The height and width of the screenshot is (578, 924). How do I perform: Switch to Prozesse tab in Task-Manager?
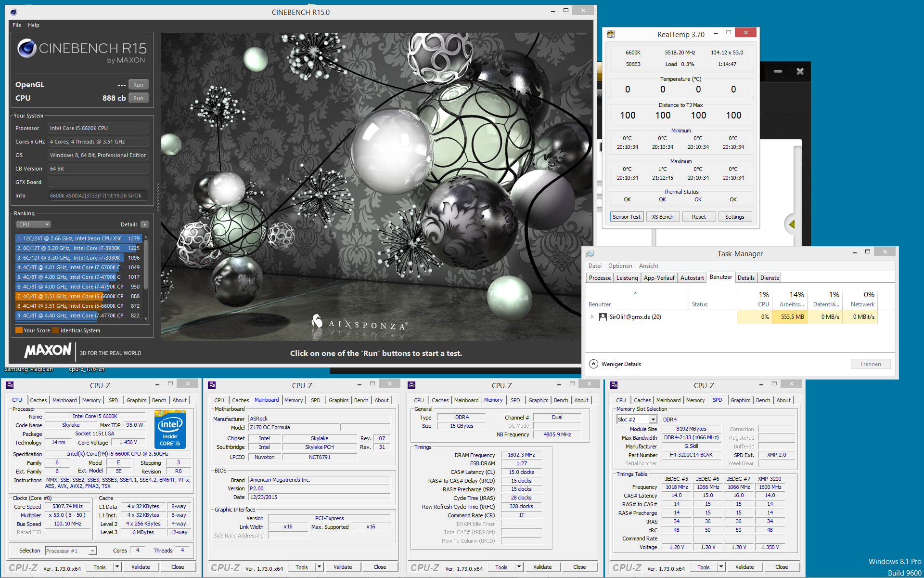tap(600, 278)
